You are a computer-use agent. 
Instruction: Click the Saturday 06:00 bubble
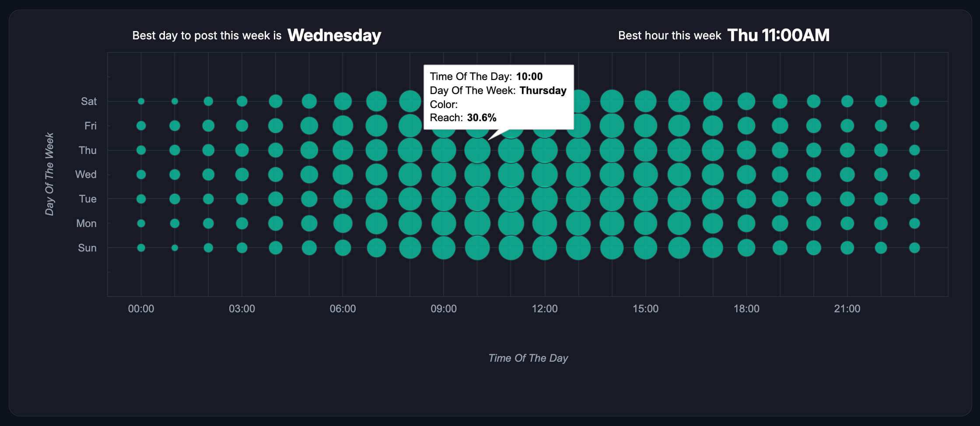[x=343, y=101]
